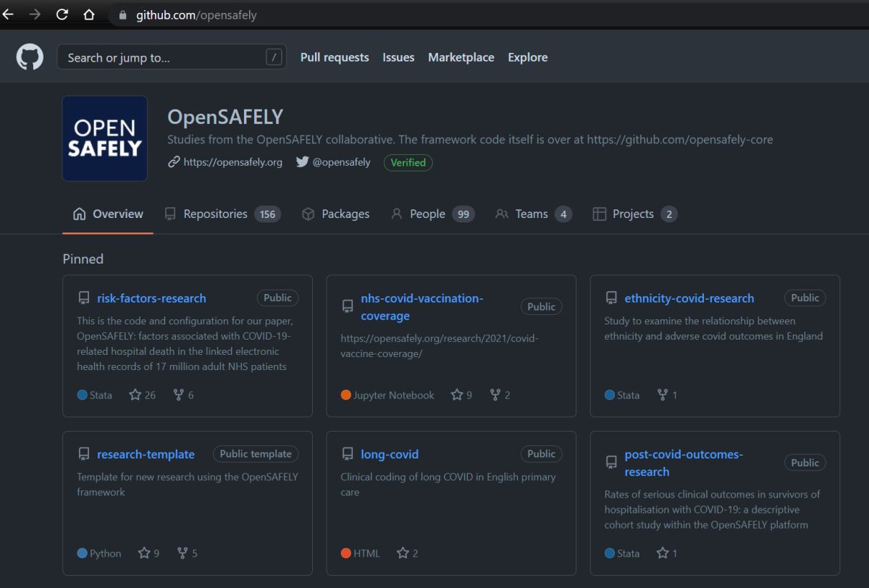
Task: Click Public badge on long-covid card
Action: tap(542, 454)
